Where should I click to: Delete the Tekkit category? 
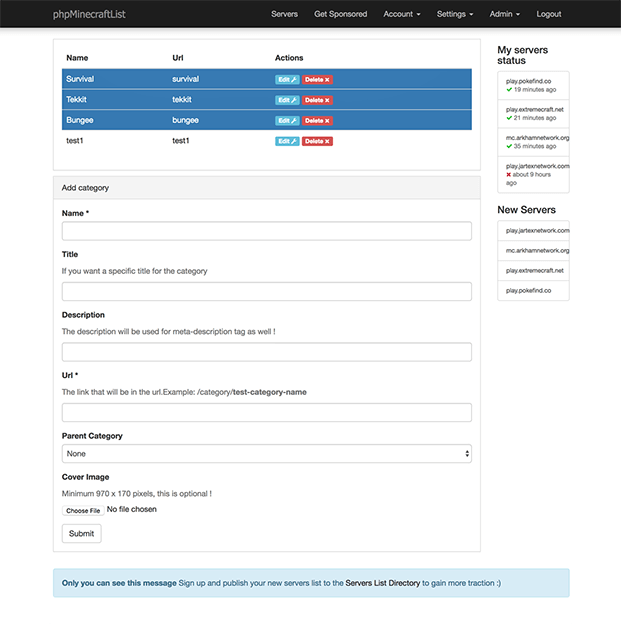click(317, 100)
